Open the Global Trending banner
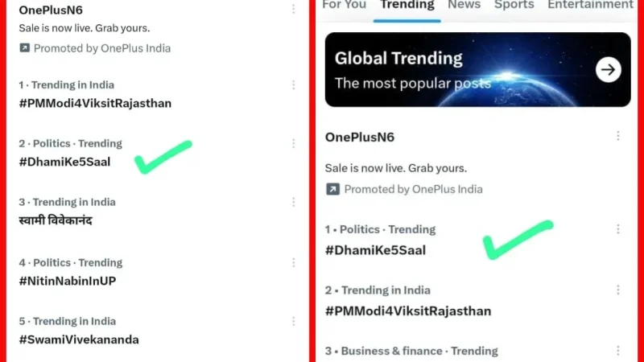Image resolution: width=644 pixels, height=362 pixels. tap(477, 70)
